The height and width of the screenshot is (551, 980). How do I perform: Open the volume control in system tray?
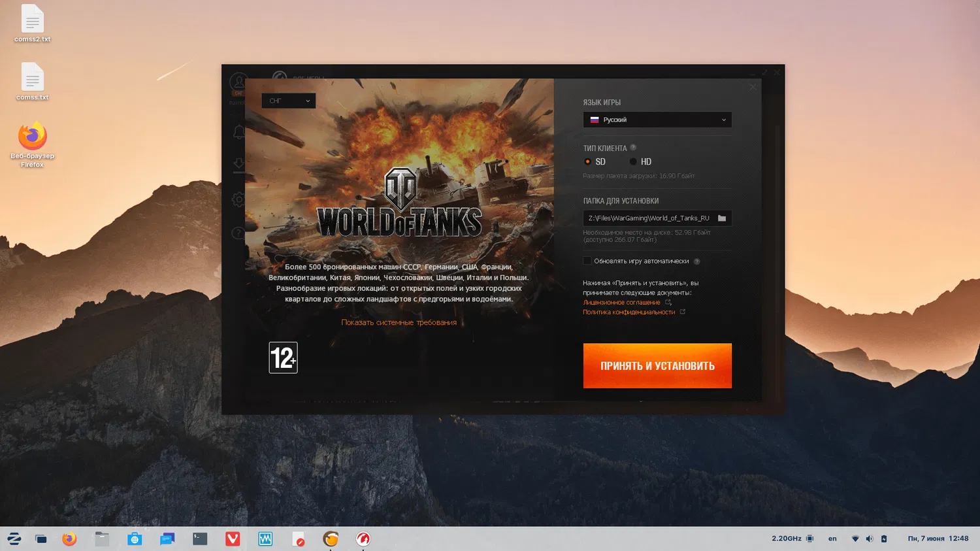(870, 539)
